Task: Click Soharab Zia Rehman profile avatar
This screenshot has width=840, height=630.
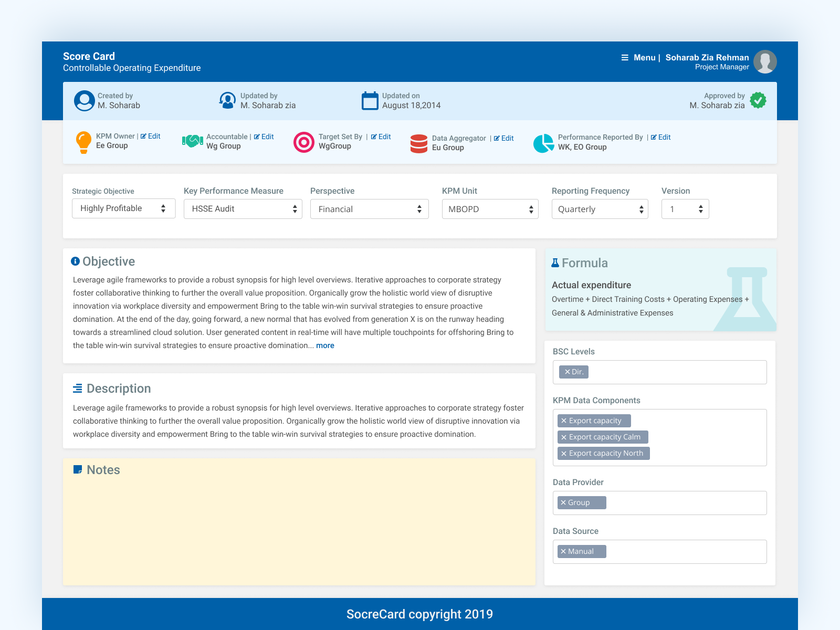Action: point(765,61)
